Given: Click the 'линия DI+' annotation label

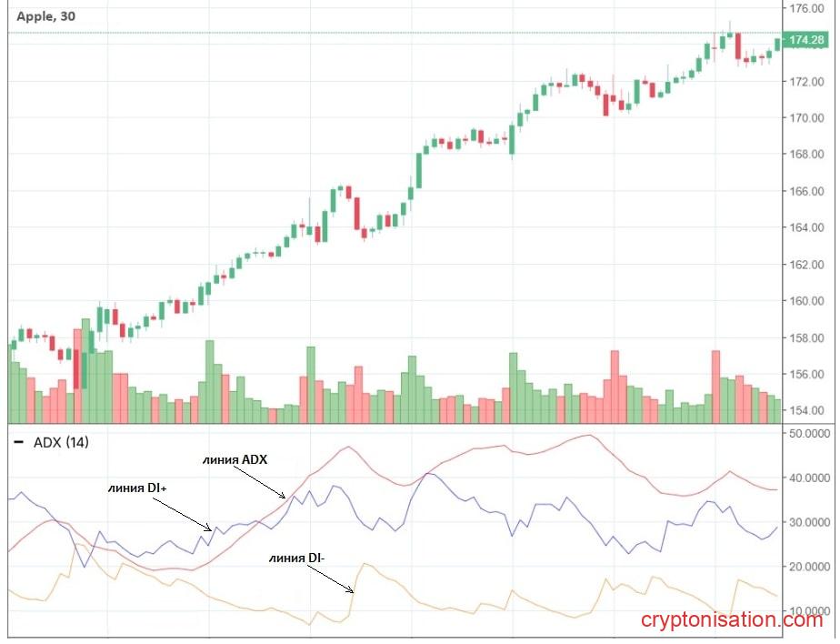Looking at the screenshot, I should (137, 488).
